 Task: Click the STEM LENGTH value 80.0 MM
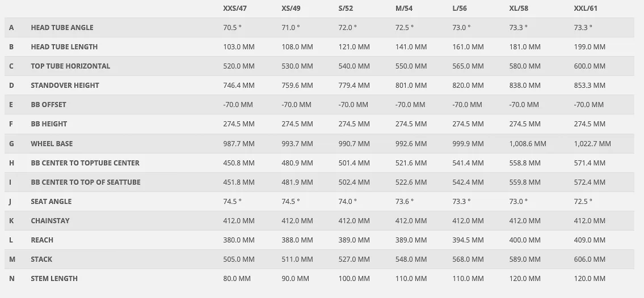[x=237, y=279]
